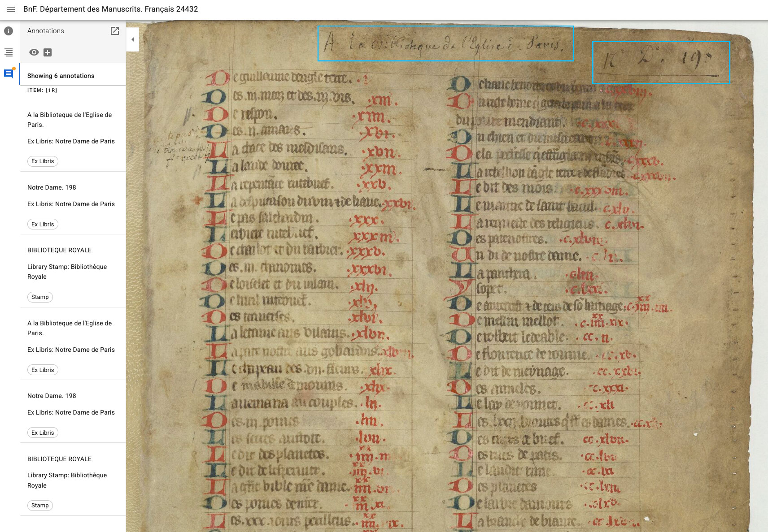Image resolution: width=768 pixels, height=532 pixels.
Task: Open the hamburger navigation menu
Action: pyautogui.click(x=11, y=9)
